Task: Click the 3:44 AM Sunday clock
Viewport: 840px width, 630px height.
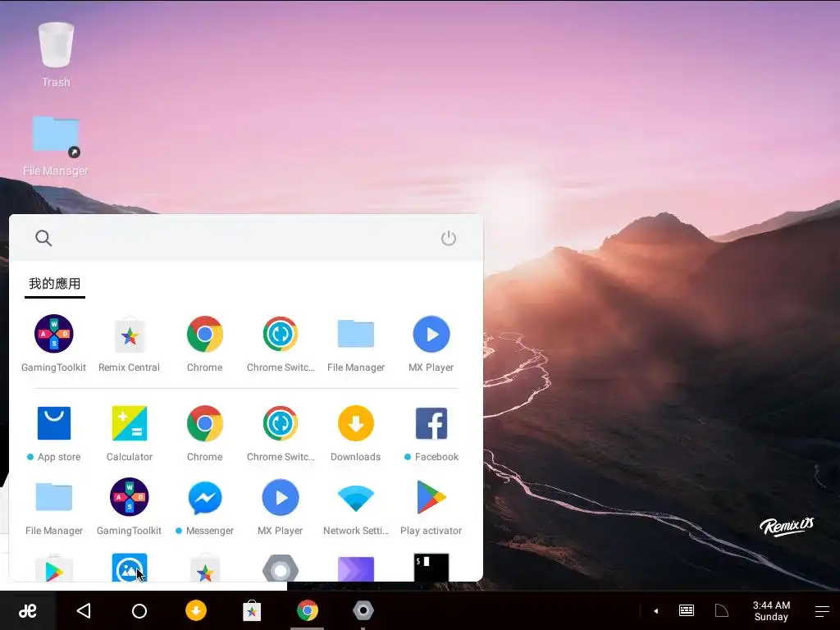Action: pyautogui.click(x=771, y=610)
